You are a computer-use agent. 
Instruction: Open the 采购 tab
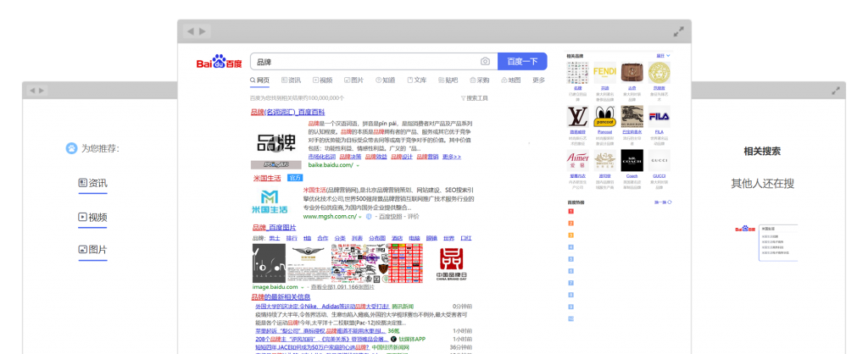point(480,80)
